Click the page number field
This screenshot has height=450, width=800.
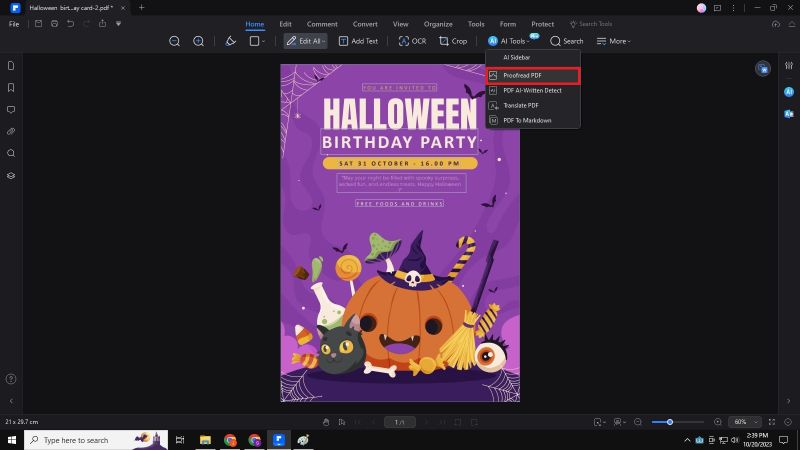tap(399, 422)
